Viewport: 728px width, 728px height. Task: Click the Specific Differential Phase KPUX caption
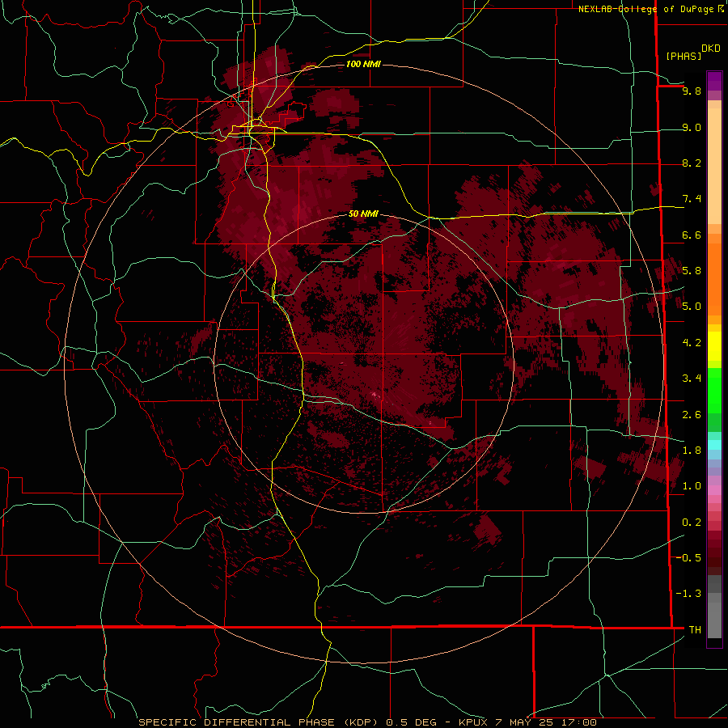[x=368, y=722]
